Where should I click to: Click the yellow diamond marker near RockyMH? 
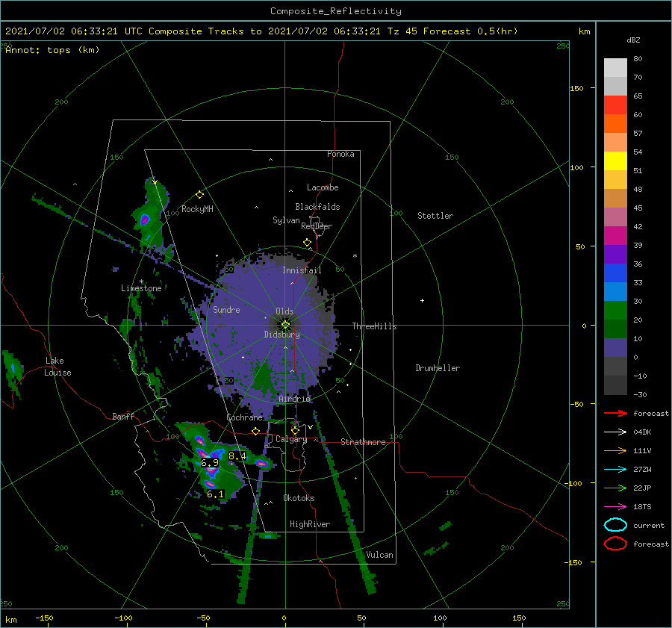pos(199,195)
